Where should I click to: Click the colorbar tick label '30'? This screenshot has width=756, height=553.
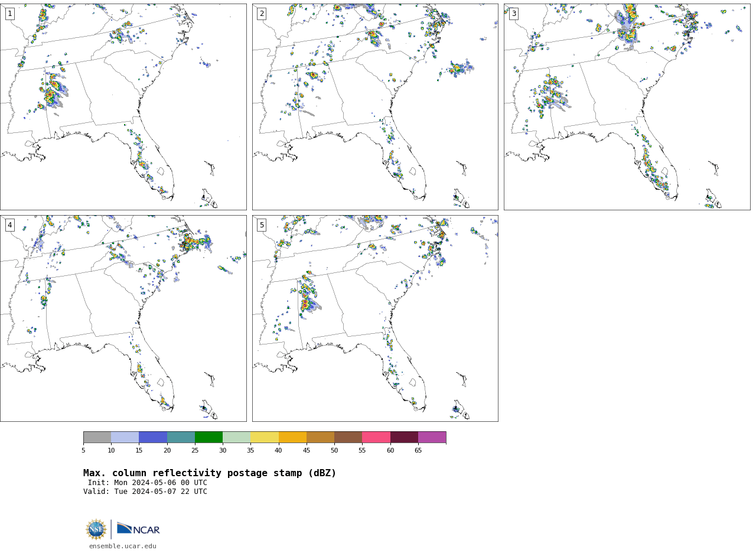tap(223, 451)
